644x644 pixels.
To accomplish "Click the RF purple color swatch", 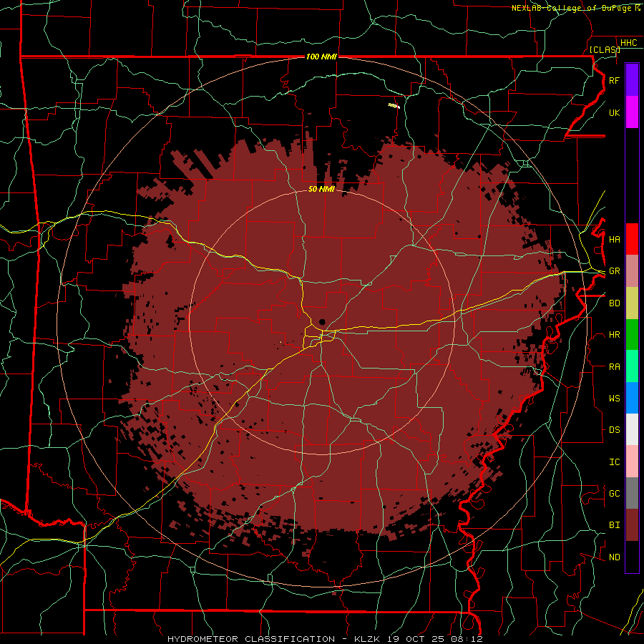I will click(x=632, y=80).
